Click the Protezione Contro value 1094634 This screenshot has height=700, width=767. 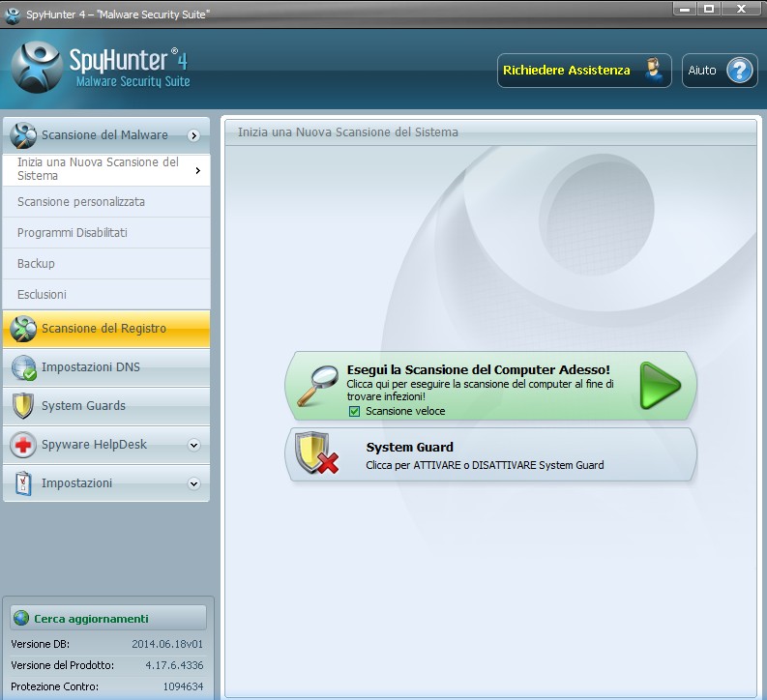tap(183, 686)
